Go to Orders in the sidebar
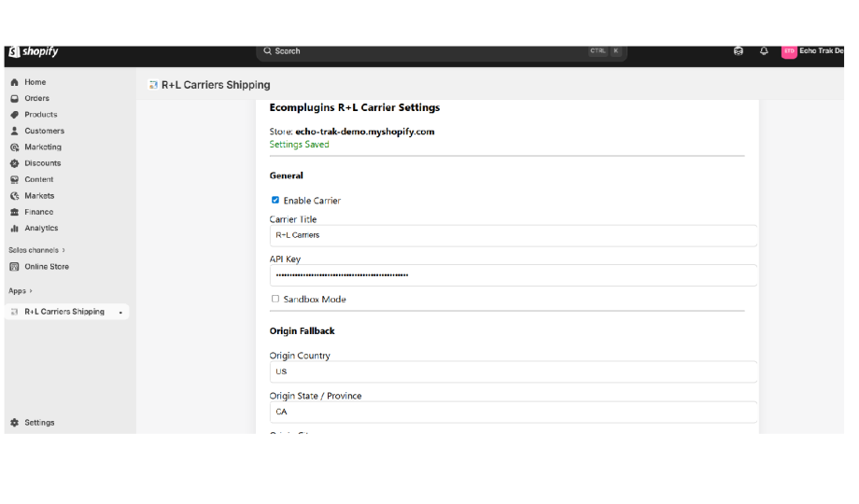Image resolution: width=859 pixels, height=504 pixels. point(36,98)
